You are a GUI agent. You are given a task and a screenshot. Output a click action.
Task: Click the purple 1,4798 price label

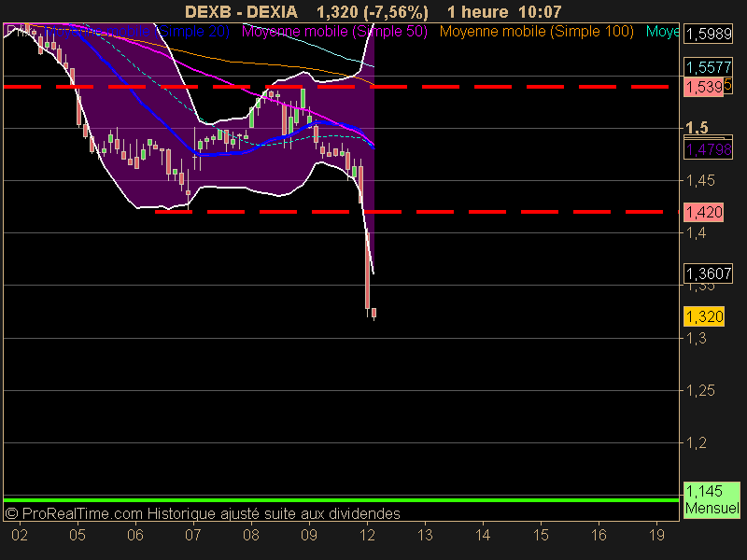click(709, 150)
